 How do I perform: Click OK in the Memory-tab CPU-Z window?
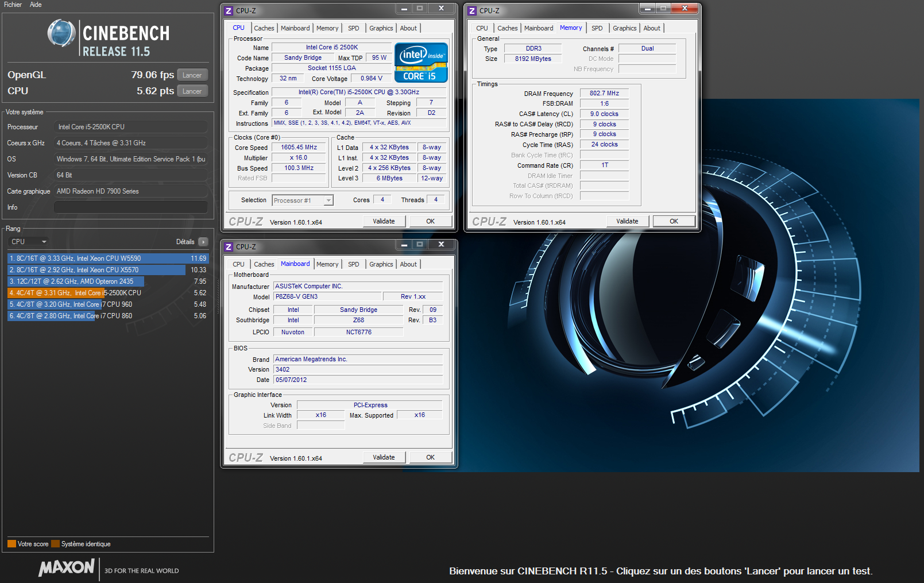click(674, 221)
